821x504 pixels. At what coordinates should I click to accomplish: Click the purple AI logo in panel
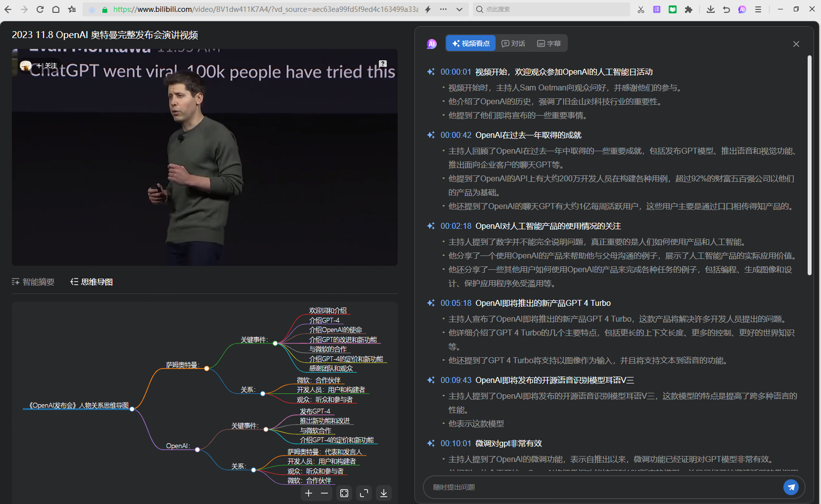432,44
